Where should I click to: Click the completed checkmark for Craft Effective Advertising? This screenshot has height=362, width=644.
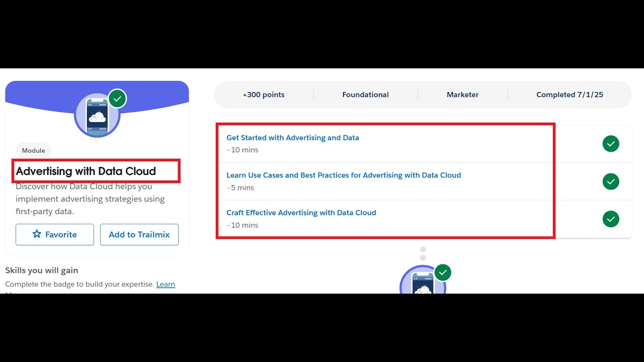click(x=611, y=219)
